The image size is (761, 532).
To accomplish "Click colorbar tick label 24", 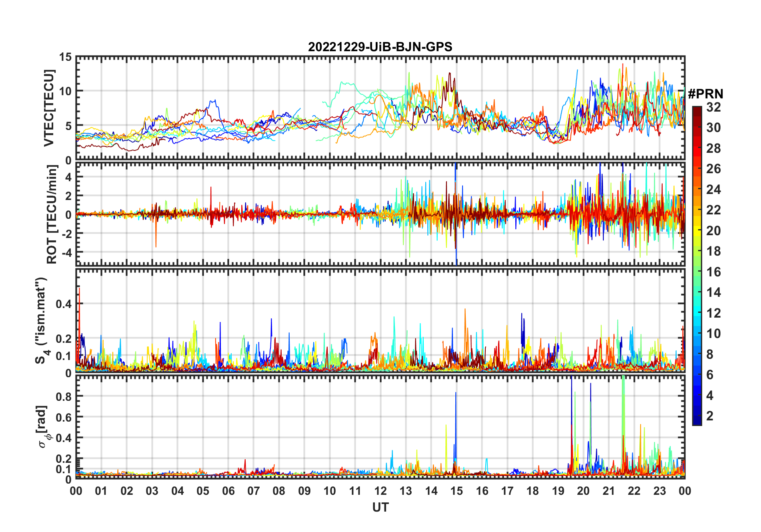I will tap(713, 189).
